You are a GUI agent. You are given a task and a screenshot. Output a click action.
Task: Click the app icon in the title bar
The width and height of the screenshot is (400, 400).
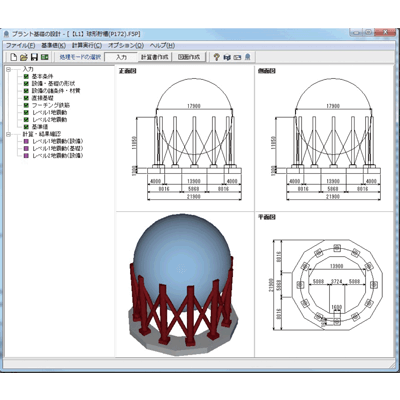(6, 34)
